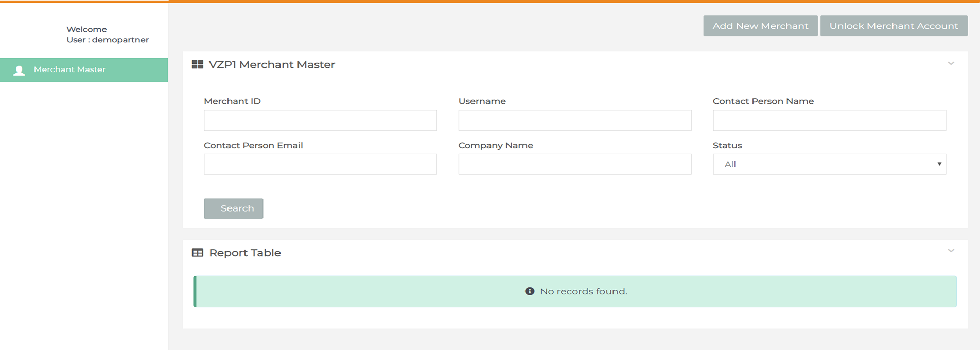Hit the Search button

pyautogui.click(x=233, y=208)
